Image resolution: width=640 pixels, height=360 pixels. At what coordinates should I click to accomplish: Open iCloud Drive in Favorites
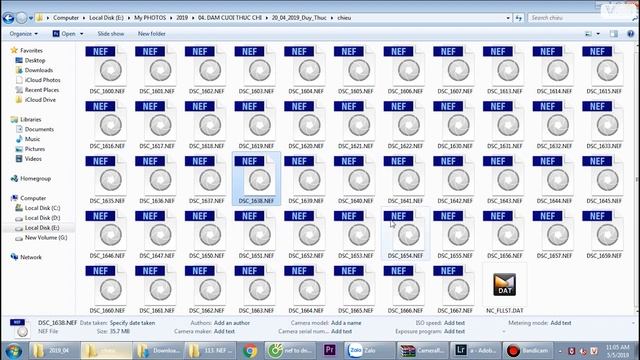[40, 100]
